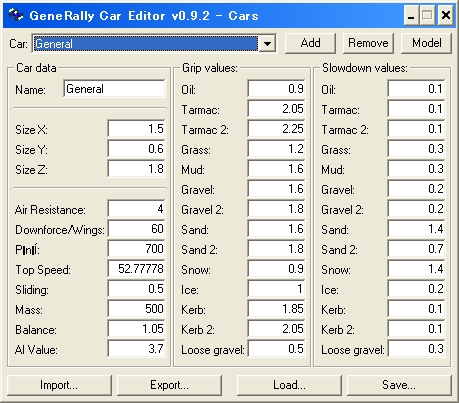The image size is (459, 403).
Task: Expand the Car selection dropdown arrow
Action: 267,44
